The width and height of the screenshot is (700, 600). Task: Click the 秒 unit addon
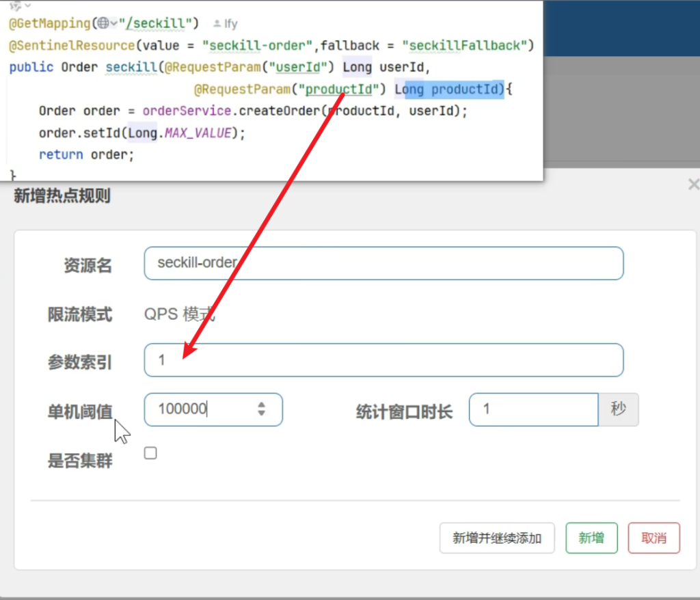pyautogui.click(x=619, y=409)
